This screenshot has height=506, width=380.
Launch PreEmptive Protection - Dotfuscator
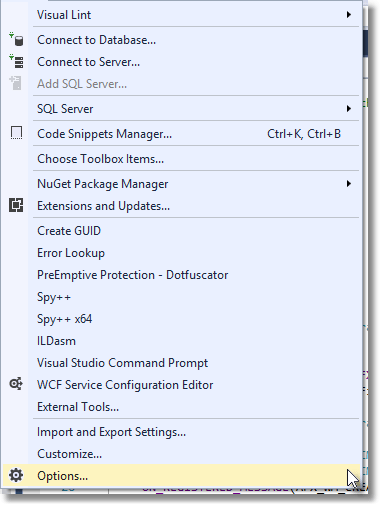click(x=181, y=275)
